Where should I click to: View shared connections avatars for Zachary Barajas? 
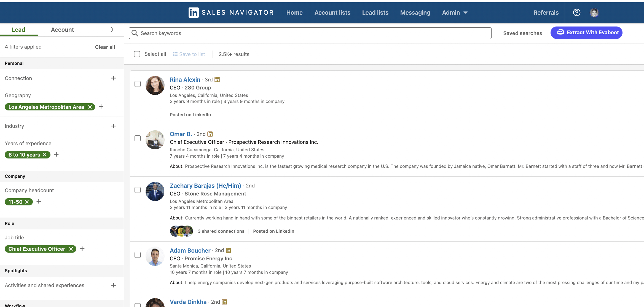click(181, 231)
